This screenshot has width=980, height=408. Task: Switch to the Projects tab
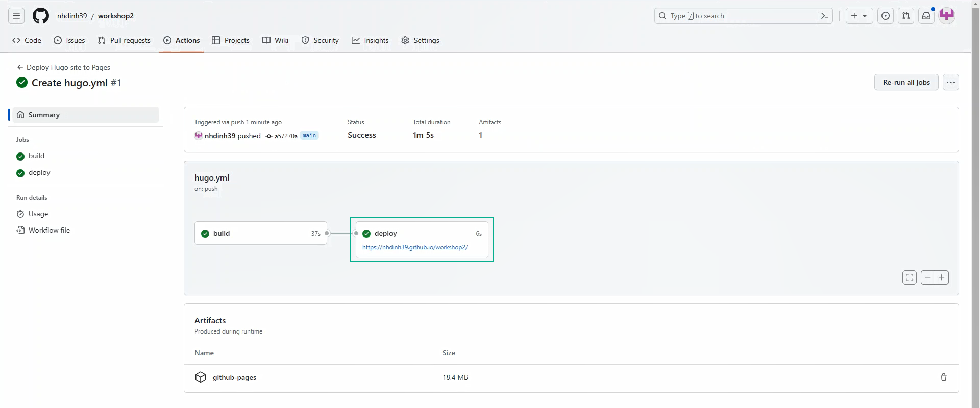click(x=231, y=40)
